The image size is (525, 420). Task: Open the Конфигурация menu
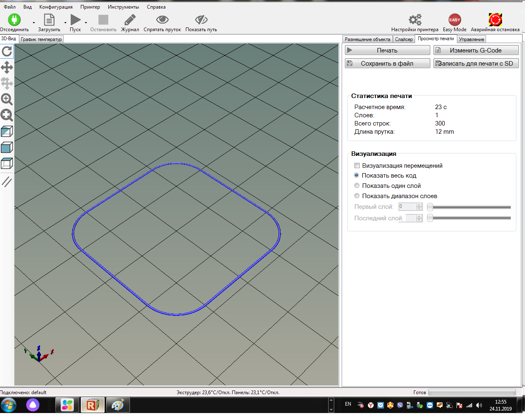coord(56,7)
